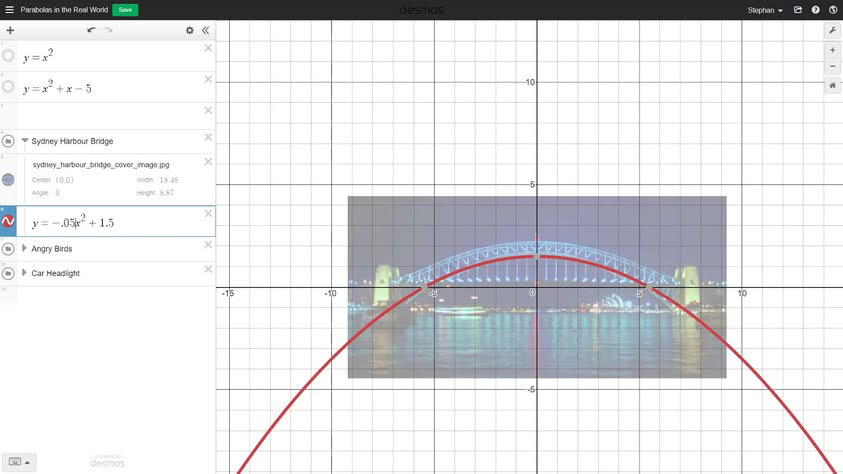Toggle visibility of y = x² + x − 5
This screenshot has height=474, width=843.
(x=8, y=87)
